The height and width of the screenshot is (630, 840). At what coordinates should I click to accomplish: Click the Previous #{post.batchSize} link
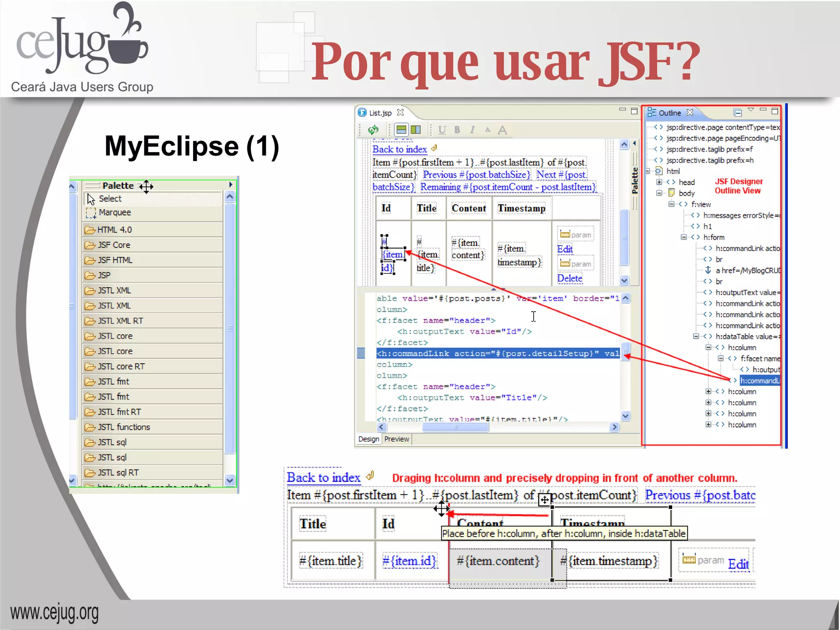pyautogui.click(x=477, y=175)
